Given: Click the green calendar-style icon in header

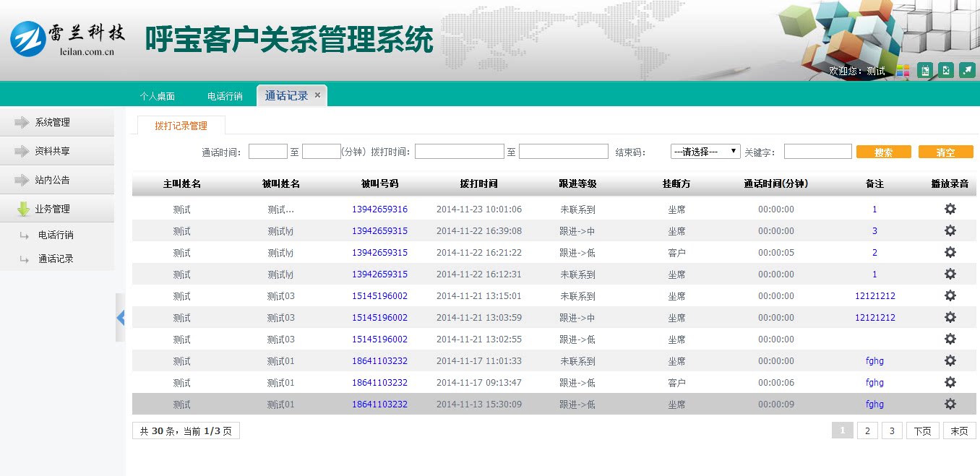Looking at the screenshot, I should point(924,70).
